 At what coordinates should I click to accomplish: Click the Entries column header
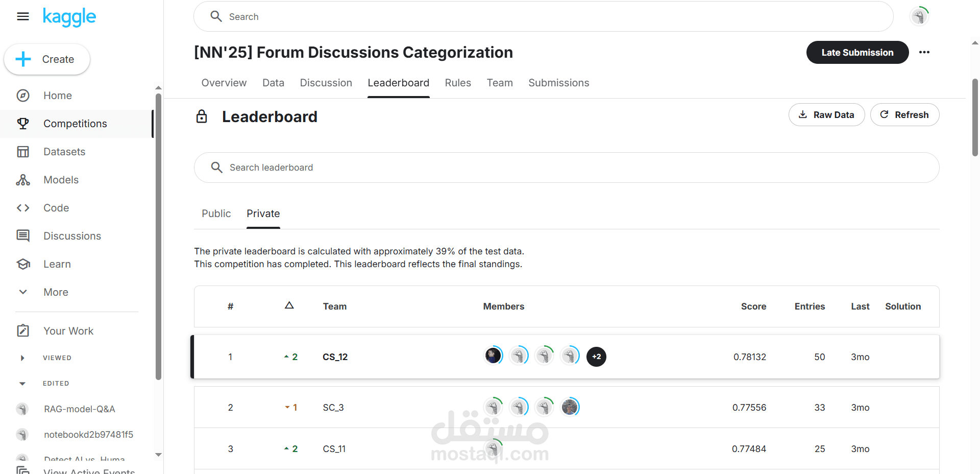810,306
